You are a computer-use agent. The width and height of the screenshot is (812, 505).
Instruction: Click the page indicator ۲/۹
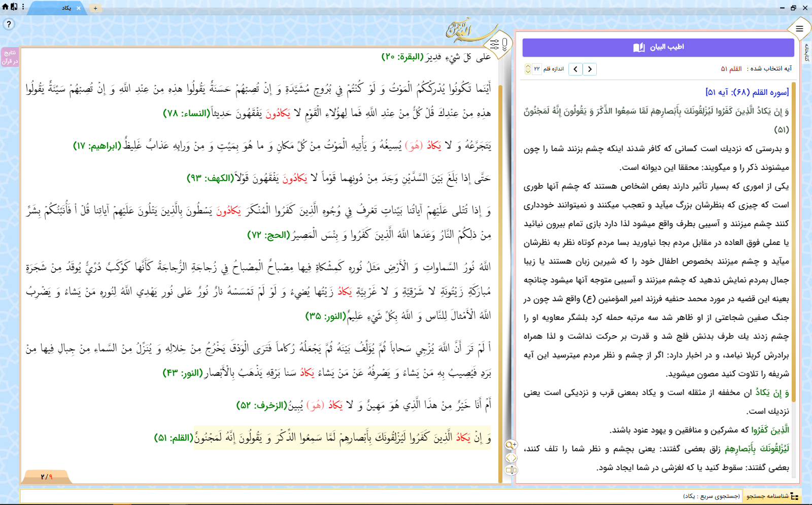47,477
